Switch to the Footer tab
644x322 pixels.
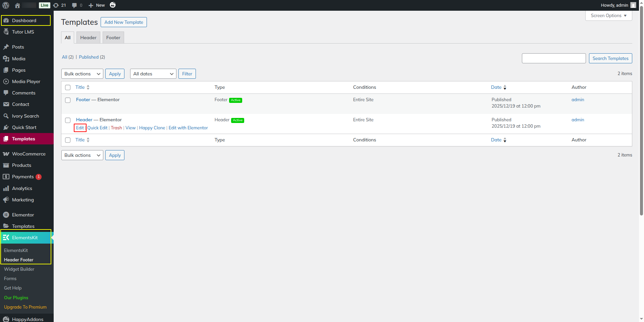coord(113,38)
